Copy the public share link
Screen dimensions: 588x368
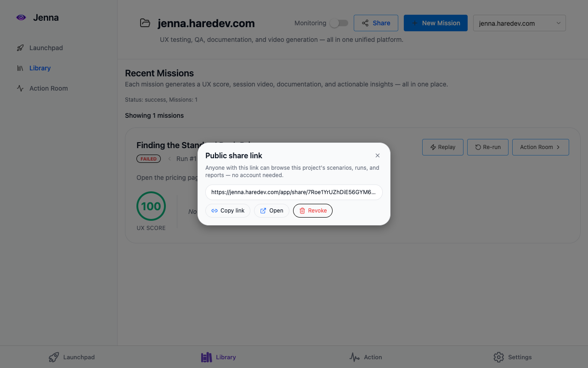(x=228, y=211)
